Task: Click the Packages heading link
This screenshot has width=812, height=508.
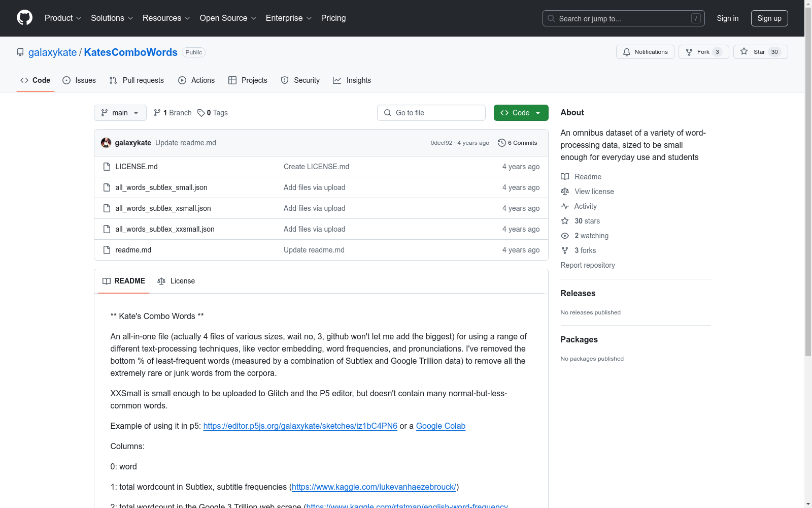Action: tap(579, 339)
